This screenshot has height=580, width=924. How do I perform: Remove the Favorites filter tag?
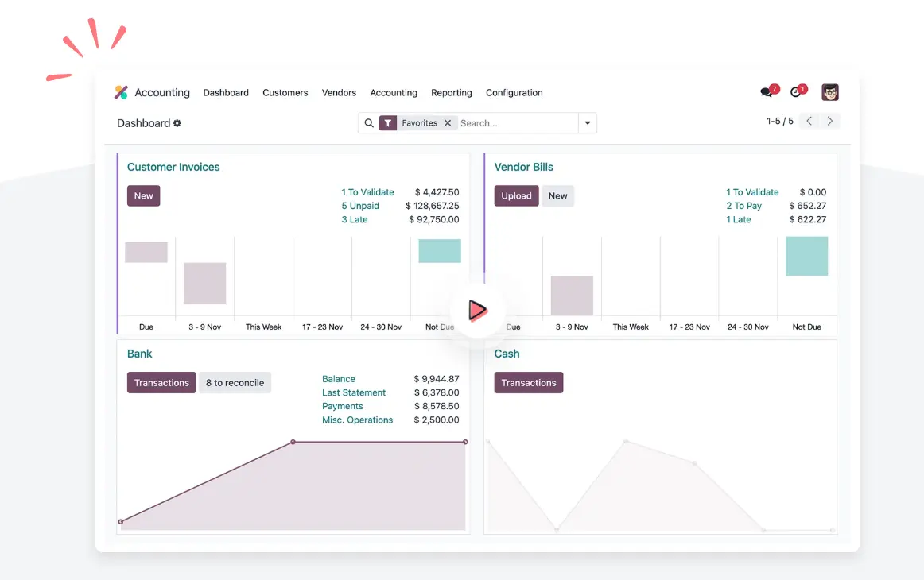pyautogui.click(x=448, y=123)
